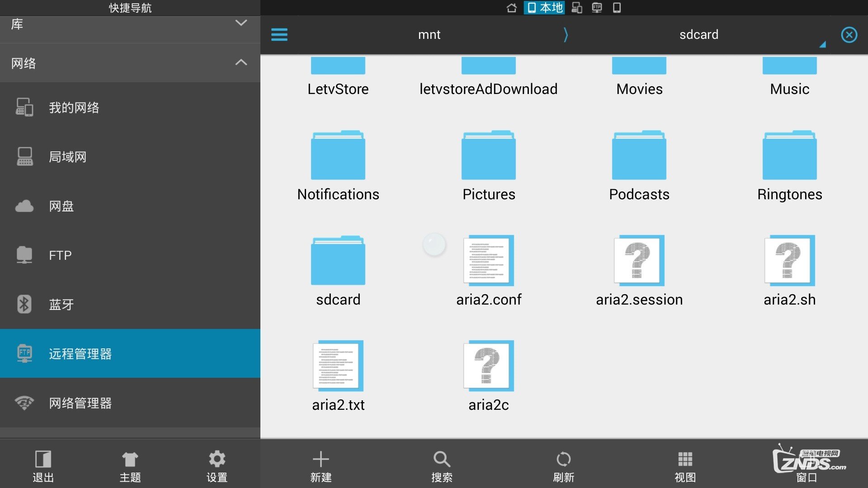Go to home icon in top bar
Image resolution: width=868 pixels, height=488 pixels.
(511, 8)
